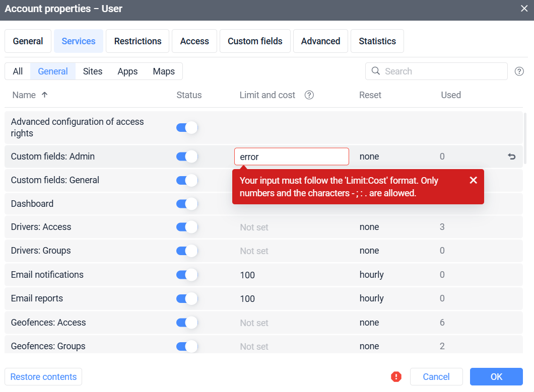This screenshot has height=392, width=534.
Task: Click the search magnifier icon
Action: (x=375, y=71)
